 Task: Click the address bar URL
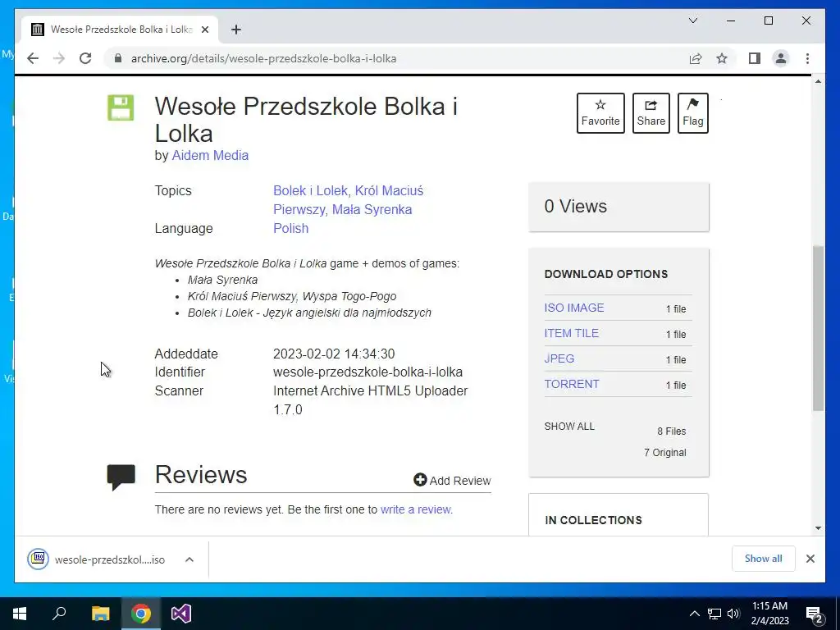(263, 58)
